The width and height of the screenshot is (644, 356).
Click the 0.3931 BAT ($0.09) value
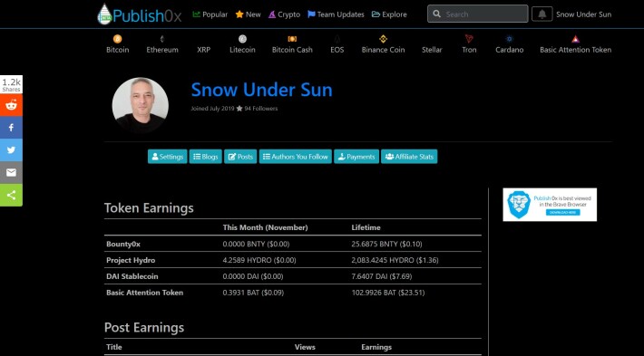click(x=253, y=293)
